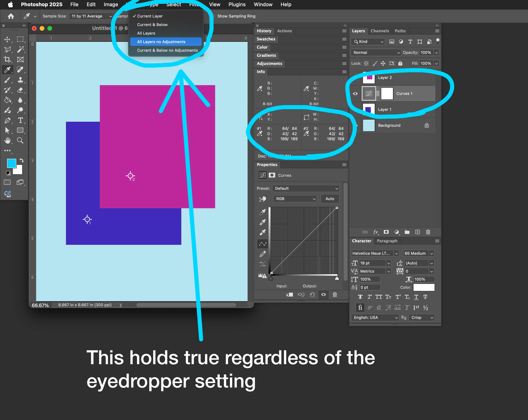Click the cyan foreground color swatch
528x420 pixels.
click(x=11, y=163)
